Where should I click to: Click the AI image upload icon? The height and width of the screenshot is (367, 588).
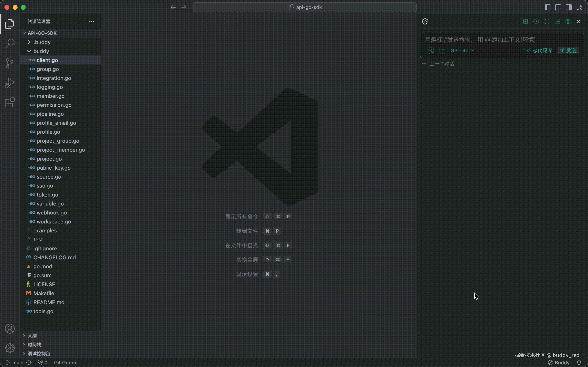tap(430, 51)
